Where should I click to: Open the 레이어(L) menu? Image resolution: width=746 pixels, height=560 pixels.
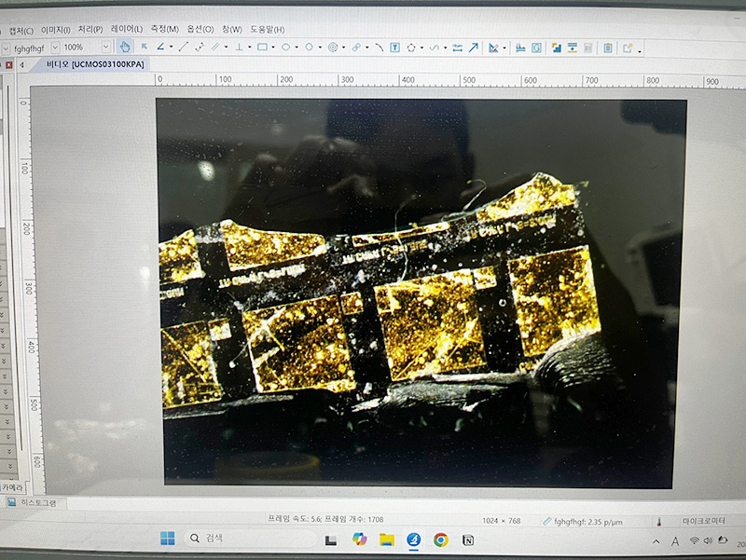(126, 30)
